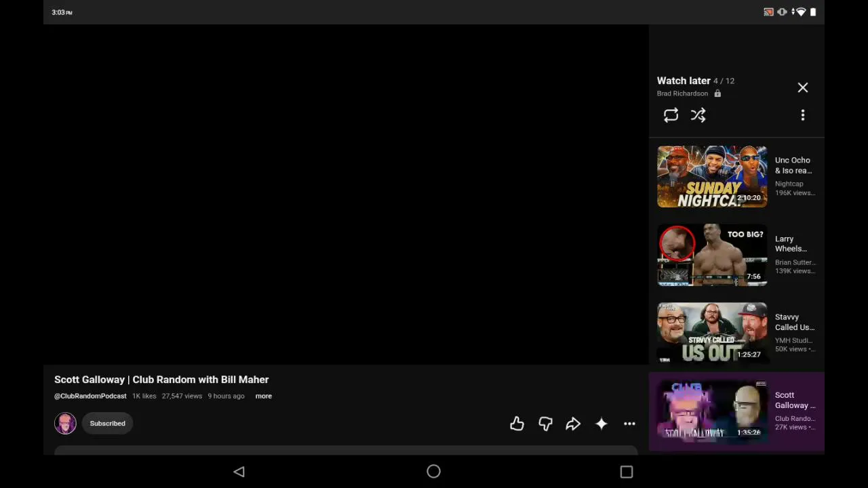Tap the '27,547 views' count
This screenshot has width=868, height=488.
[182, 396]
